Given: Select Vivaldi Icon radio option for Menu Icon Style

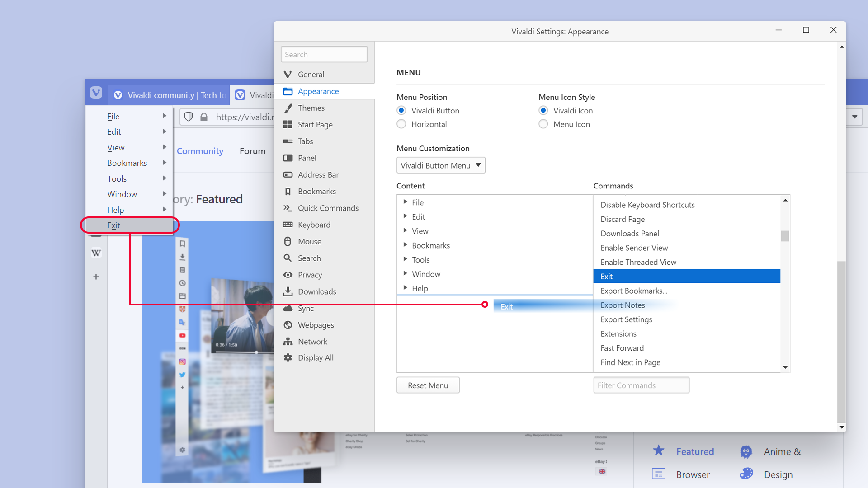Looking at the screenshot, I should point(543,110).
